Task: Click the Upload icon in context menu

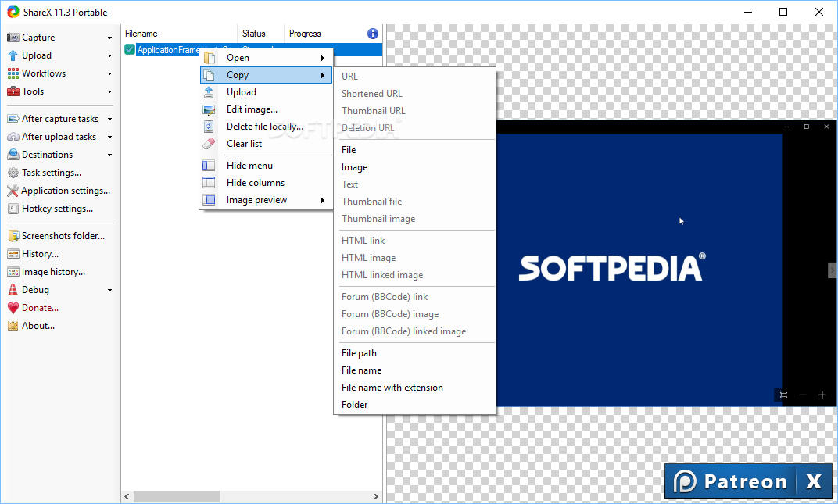Action: pos(209,92)
